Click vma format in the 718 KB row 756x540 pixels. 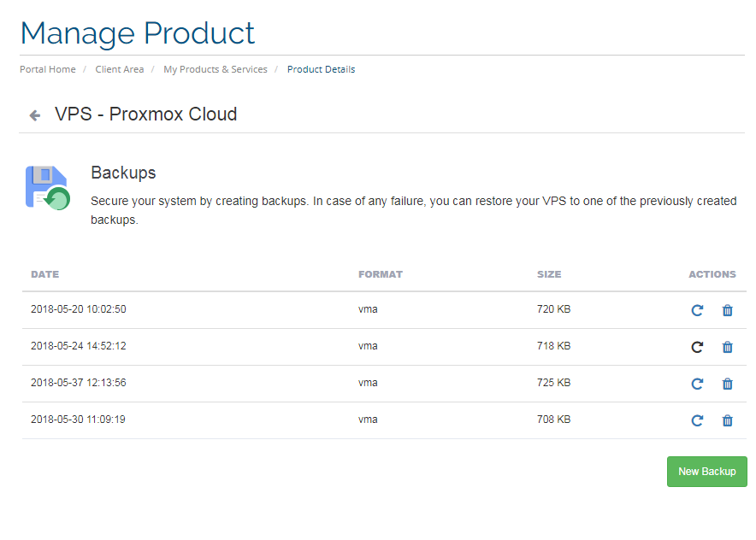tap(368, 346)
